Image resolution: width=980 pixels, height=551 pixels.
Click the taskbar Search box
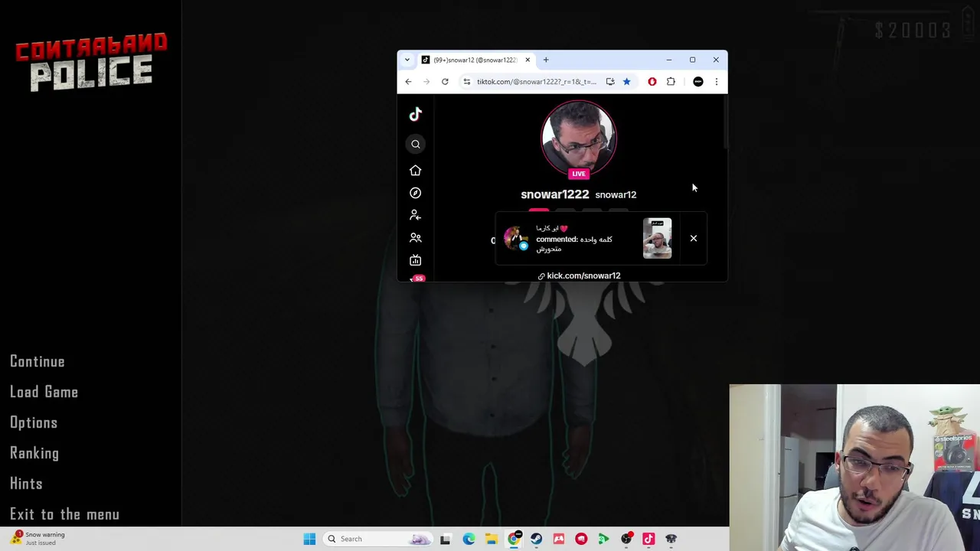(x=379, y=539)
